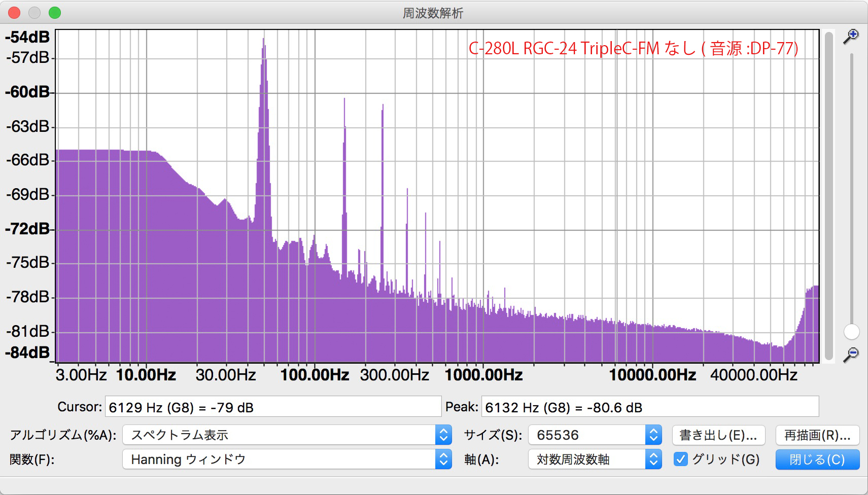Click the vertical scrollbar beside the graph
Screen dimensions: 868x495
point(829,195)
